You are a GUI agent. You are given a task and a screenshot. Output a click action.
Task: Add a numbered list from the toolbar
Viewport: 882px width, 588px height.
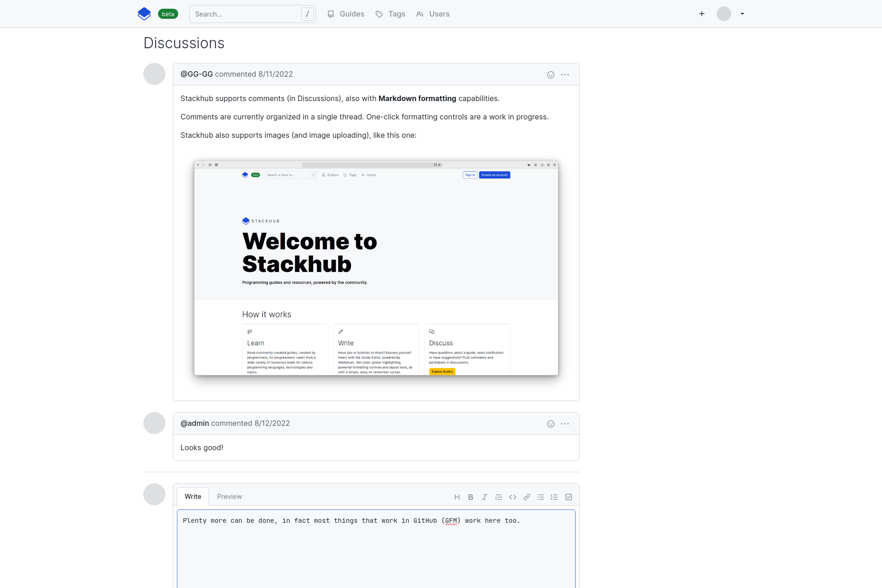[554, 497]
